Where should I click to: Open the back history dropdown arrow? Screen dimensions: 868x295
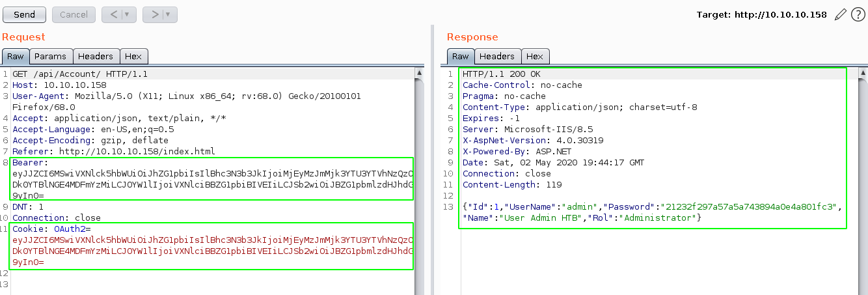(x=126, y=14)
